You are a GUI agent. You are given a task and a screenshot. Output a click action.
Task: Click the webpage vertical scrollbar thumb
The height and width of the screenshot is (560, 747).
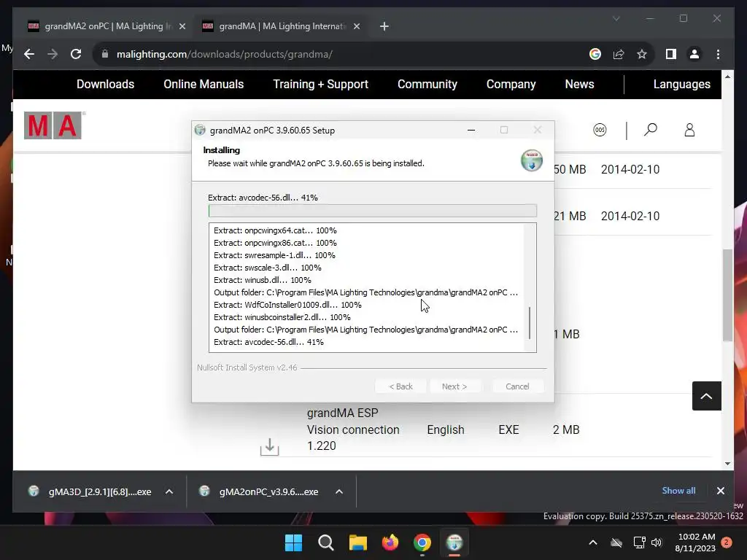tap(727, 295)
